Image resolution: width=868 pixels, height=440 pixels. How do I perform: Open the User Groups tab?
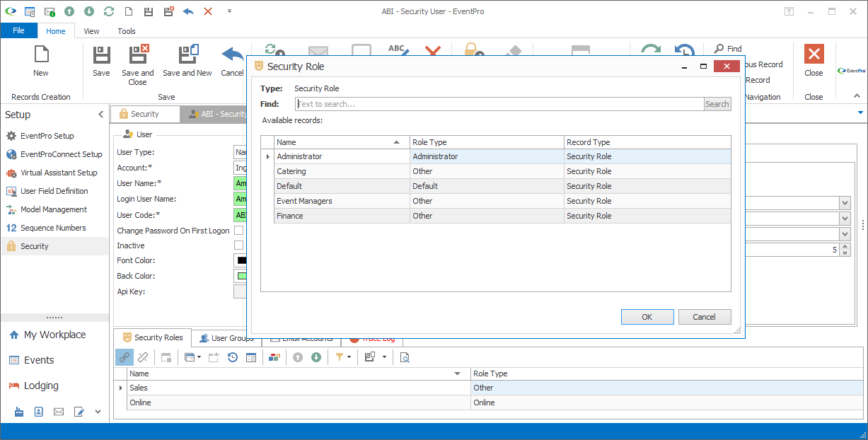[226, 338]
